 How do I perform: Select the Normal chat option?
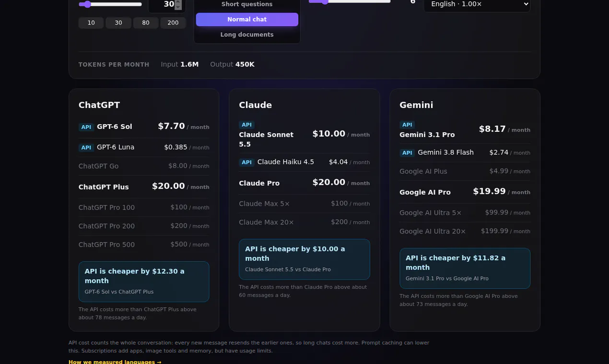coord(247,20)
